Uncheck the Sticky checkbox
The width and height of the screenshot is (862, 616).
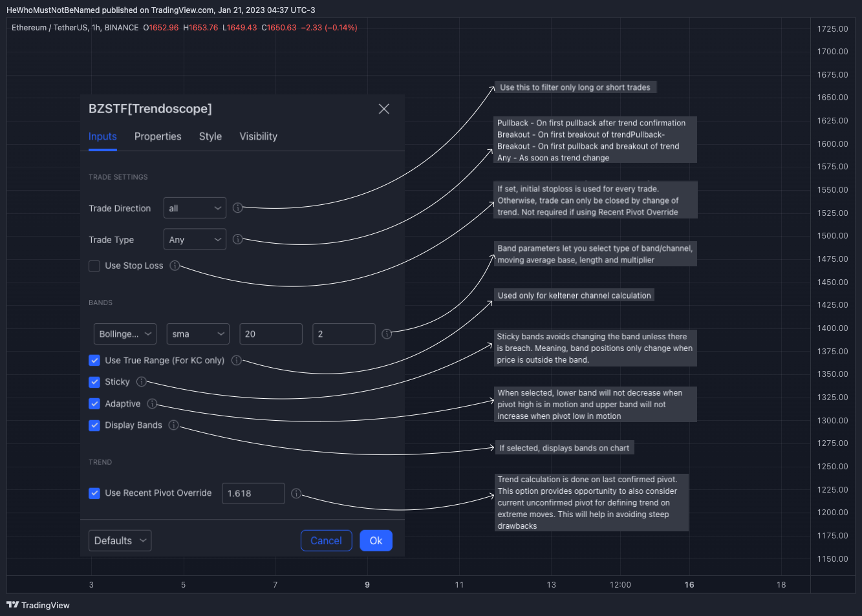coord(94,382)
